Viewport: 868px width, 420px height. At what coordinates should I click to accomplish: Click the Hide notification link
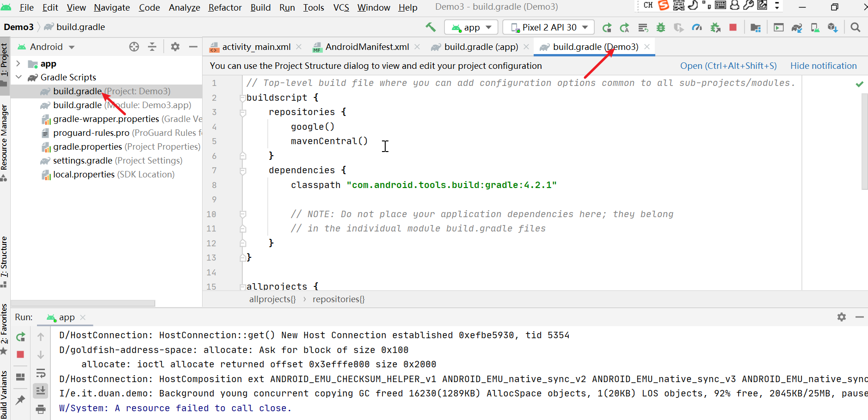[823, 66]
